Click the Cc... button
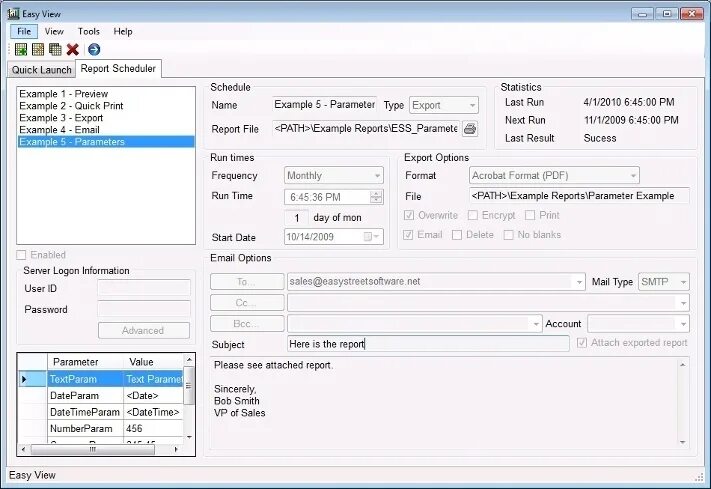Viewport: 711px width, 489px height. click(x=247, y=303)
